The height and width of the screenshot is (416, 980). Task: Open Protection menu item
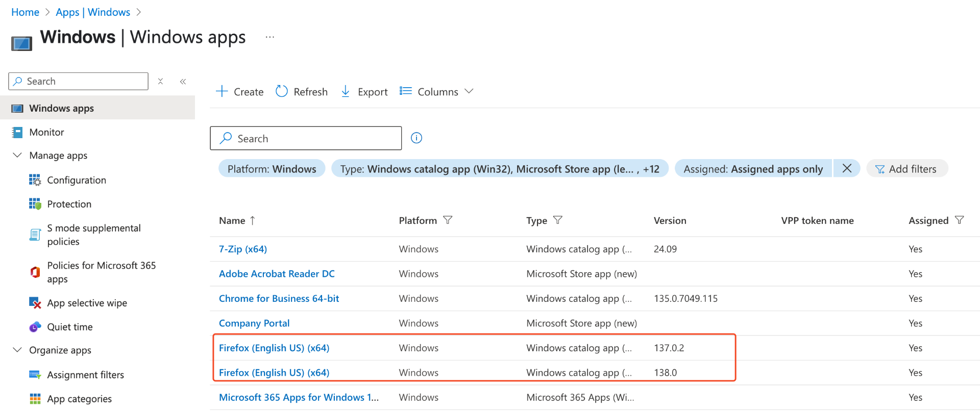point(69,204)
